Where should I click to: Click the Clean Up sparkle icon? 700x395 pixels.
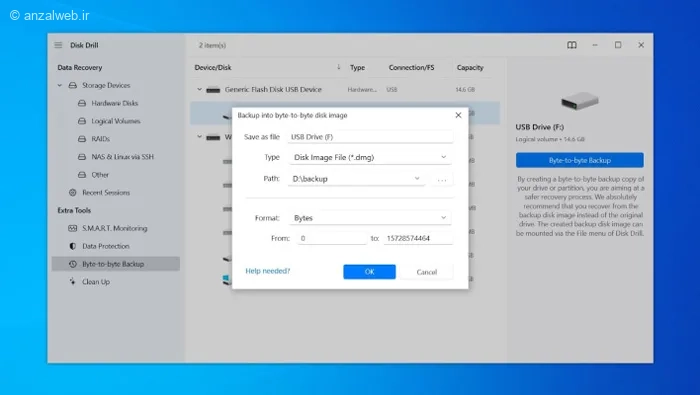point(72,282)
